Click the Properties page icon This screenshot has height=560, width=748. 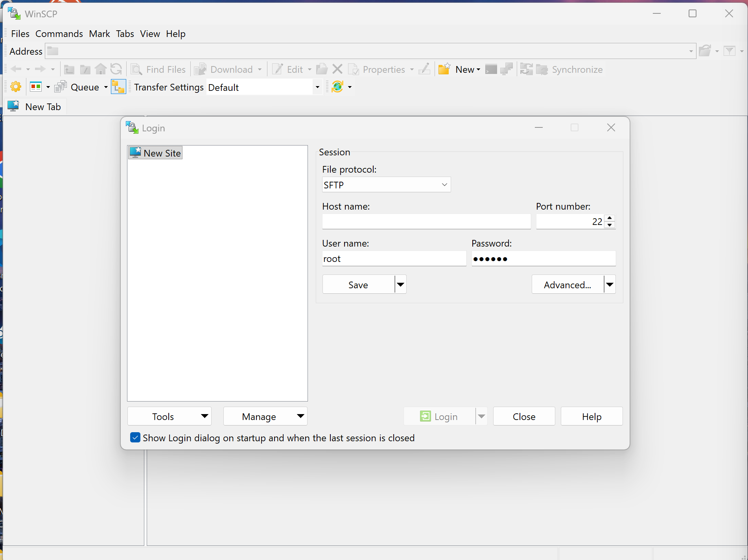[x=353, y=69]
